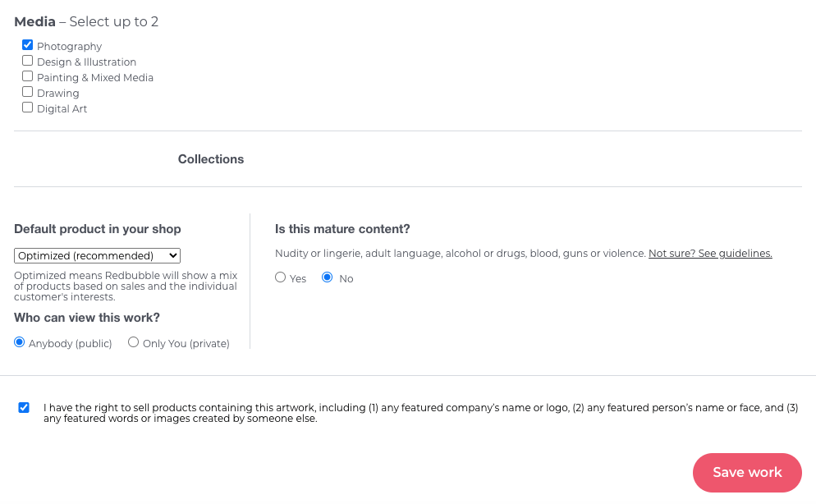Screen dimensions: 816x504
Task: Set visibility to Only You (private) radio
Action: coord(134,342)
